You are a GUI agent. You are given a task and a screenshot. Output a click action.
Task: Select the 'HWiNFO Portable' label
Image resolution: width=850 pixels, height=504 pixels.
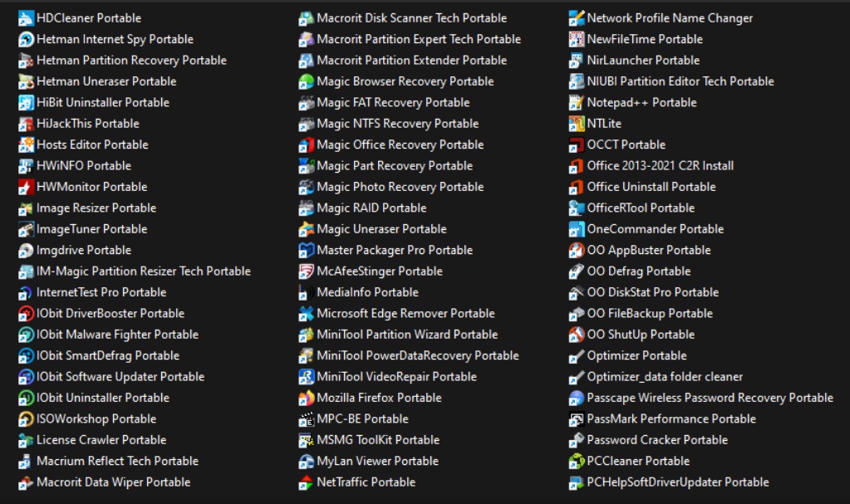pos(83,166)
